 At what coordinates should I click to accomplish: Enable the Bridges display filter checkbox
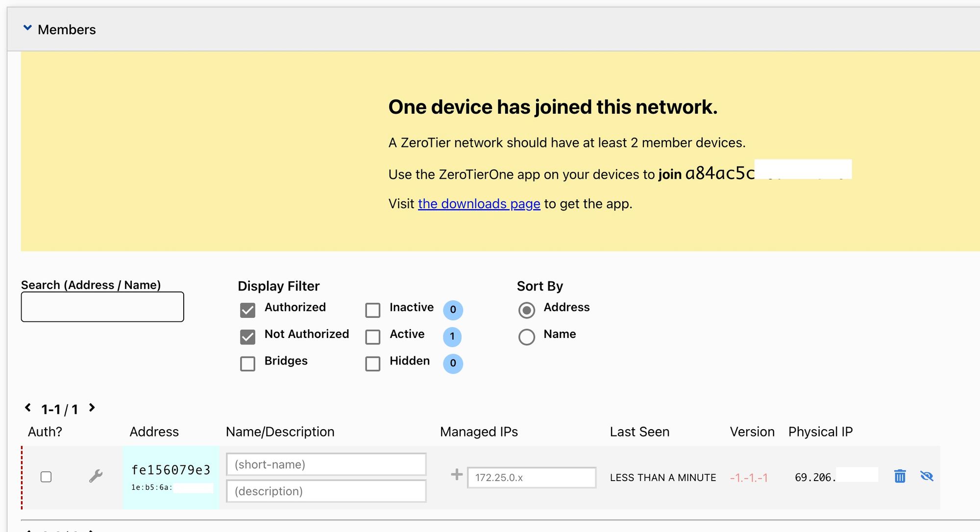[247, 361]
